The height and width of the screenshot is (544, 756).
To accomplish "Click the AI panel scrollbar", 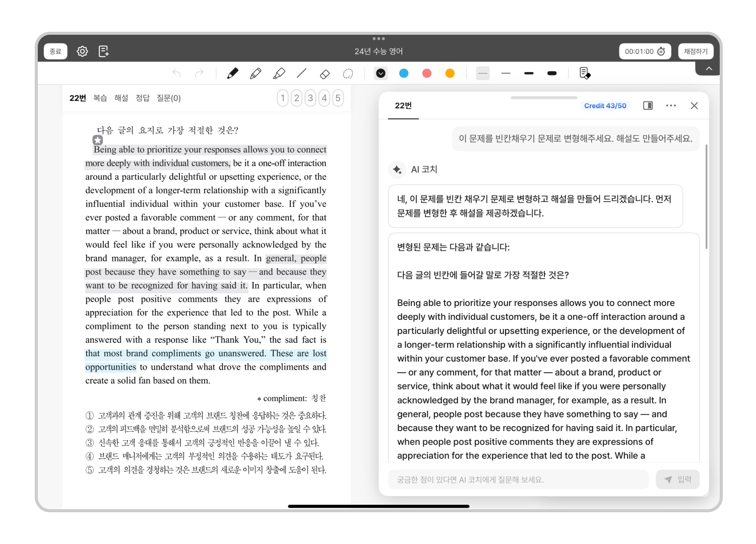I will [x=707, y=196].
